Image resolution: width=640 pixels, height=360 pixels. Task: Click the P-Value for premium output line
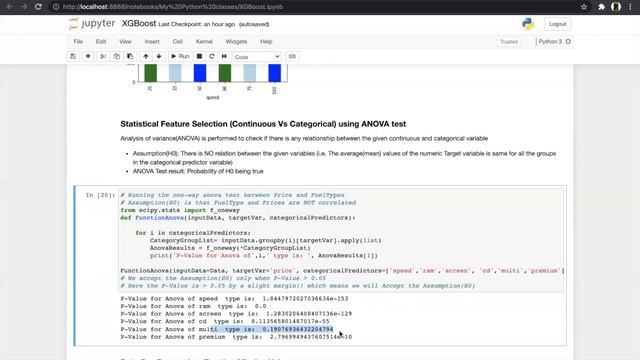click(236, 337)
